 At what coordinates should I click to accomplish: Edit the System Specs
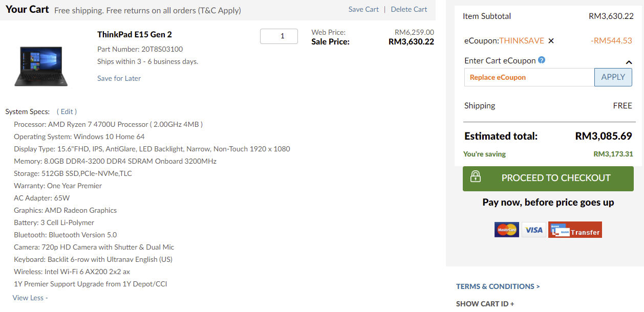pos(67,112)
